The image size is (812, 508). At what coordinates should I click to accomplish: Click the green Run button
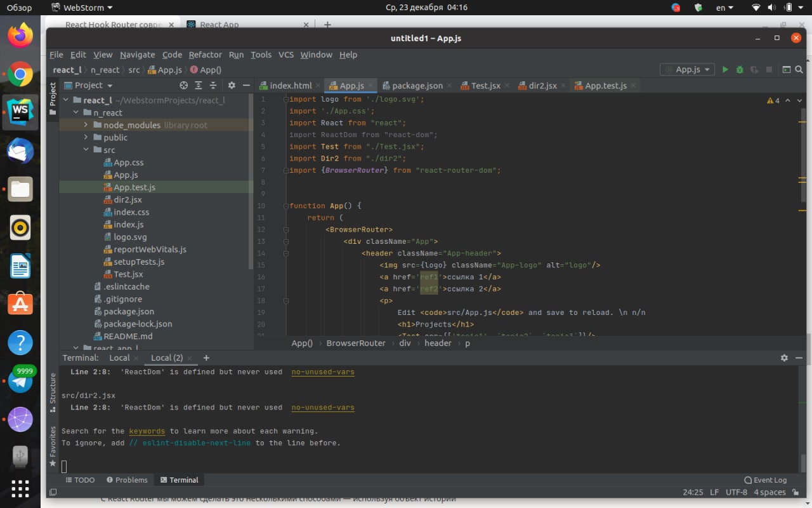(725, 70)
